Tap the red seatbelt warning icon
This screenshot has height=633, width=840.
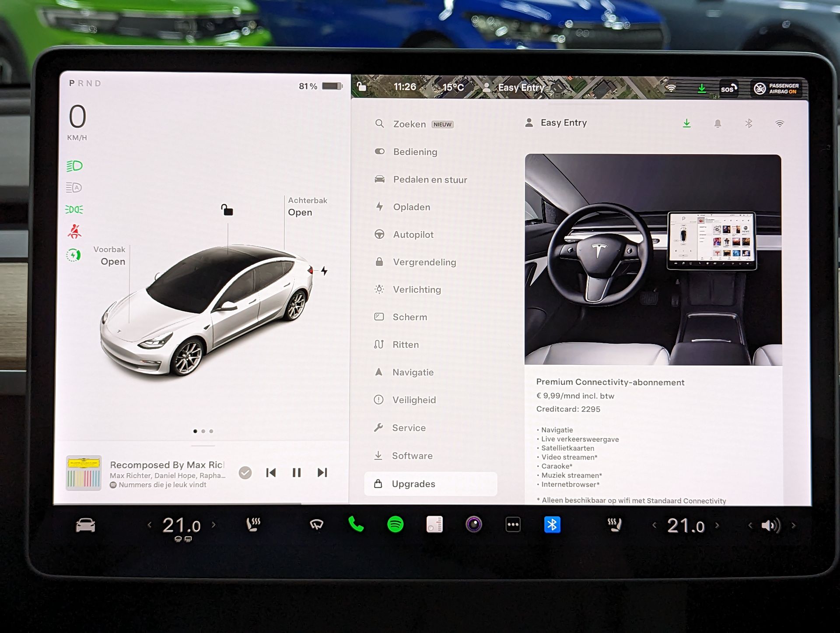pyautogui.click(x=74, y=232)
